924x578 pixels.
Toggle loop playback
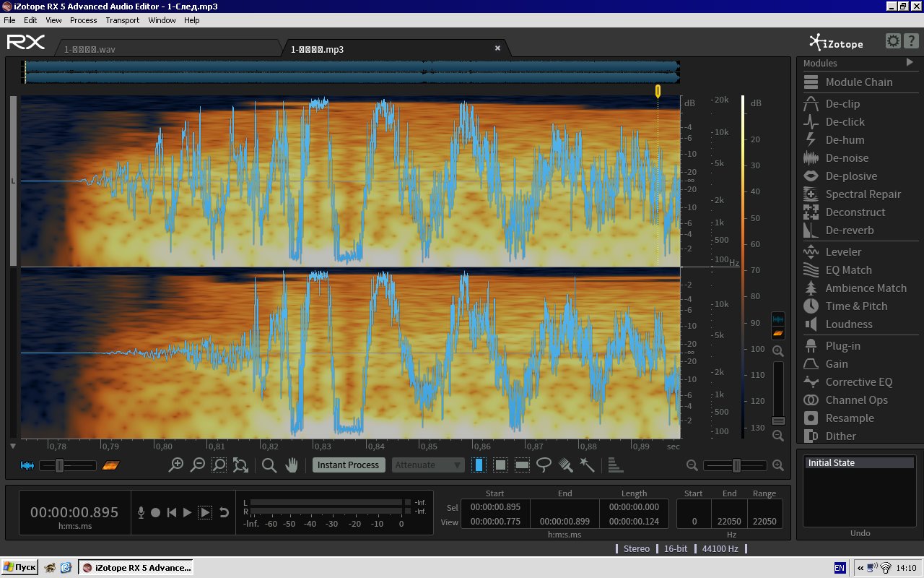coord(224,512)
